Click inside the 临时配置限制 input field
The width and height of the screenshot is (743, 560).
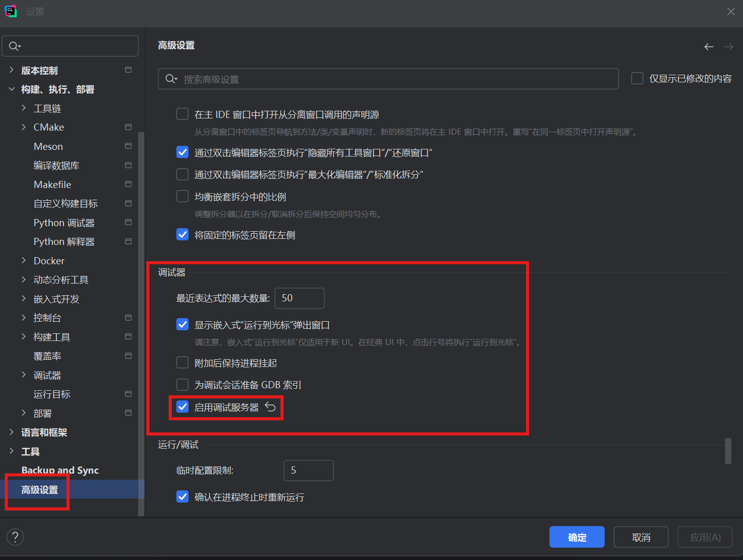pos(308,470)
